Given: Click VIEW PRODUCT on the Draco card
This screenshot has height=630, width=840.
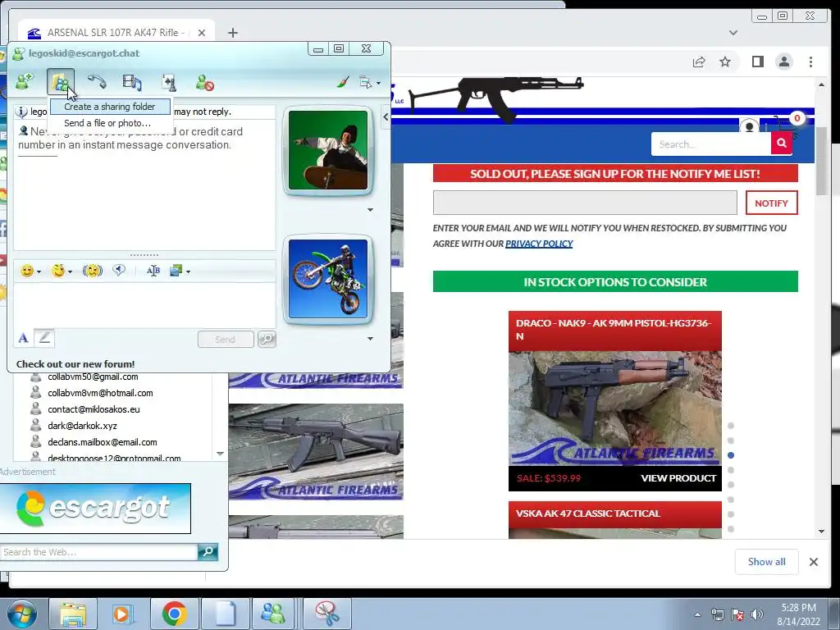Looking at the screenshot, I should click(678, 478).
